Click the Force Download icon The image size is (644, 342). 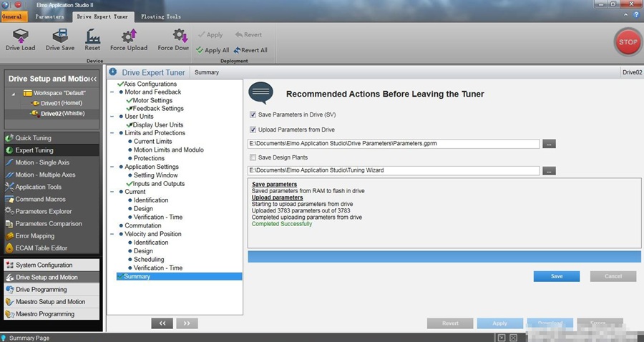point(174,36)
